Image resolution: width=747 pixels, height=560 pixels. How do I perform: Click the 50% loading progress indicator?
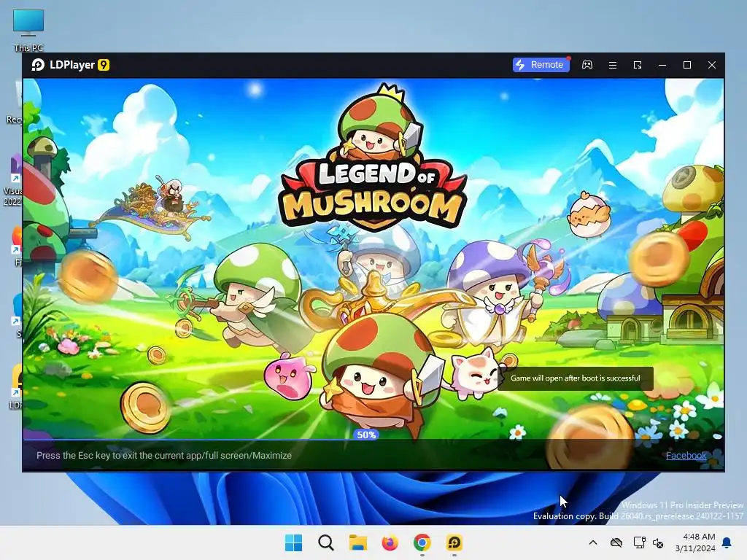pyautogui.click(x=366, y=435)
